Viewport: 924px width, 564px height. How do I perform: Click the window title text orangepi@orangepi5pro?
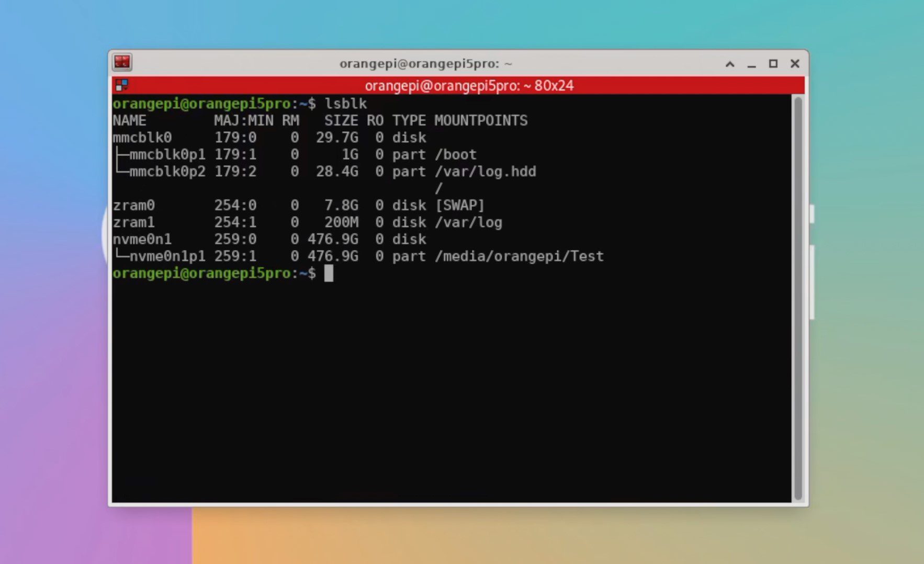(x=425, y=64)
